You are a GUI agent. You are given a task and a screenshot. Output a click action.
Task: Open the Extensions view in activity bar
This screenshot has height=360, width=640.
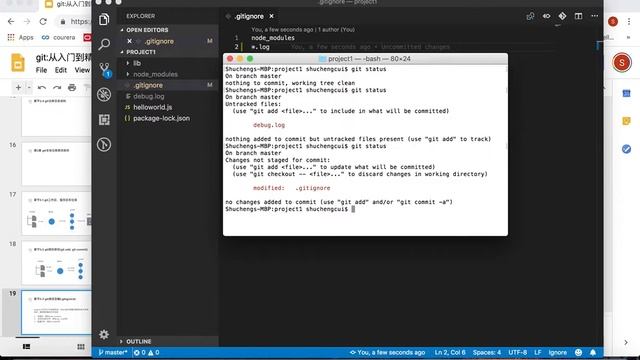[x=104, y=120]
